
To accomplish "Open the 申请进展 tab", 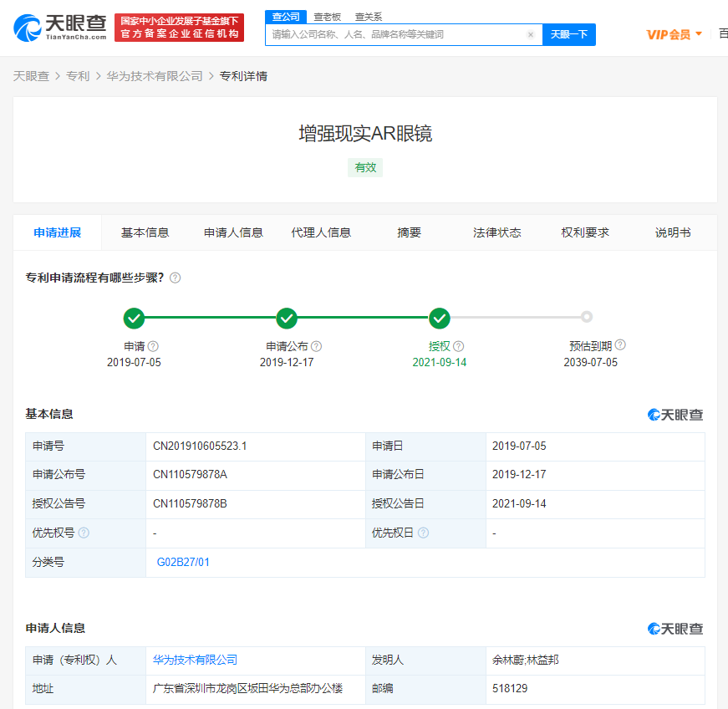I will [58, 232].
